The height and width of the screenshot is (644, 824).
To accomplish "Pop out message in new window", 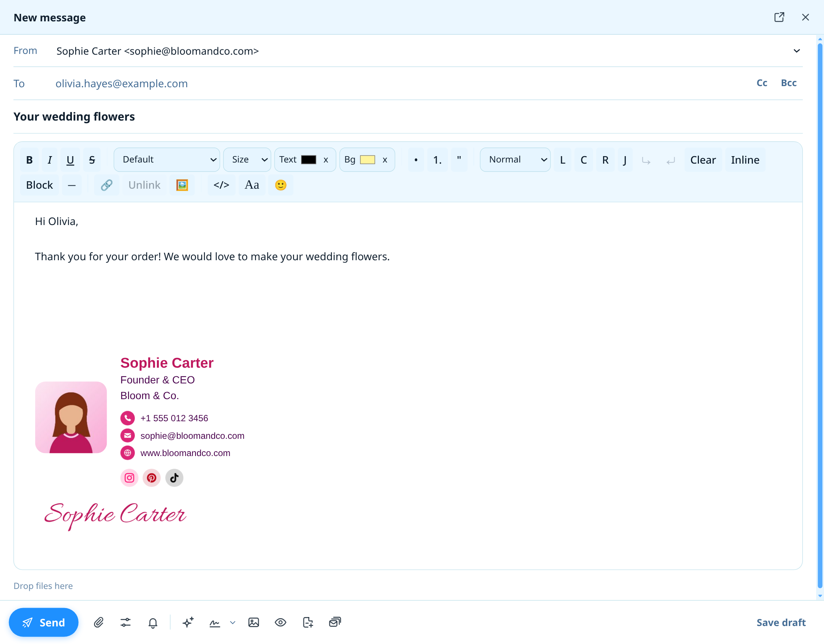I will click(x=779, y=17).
